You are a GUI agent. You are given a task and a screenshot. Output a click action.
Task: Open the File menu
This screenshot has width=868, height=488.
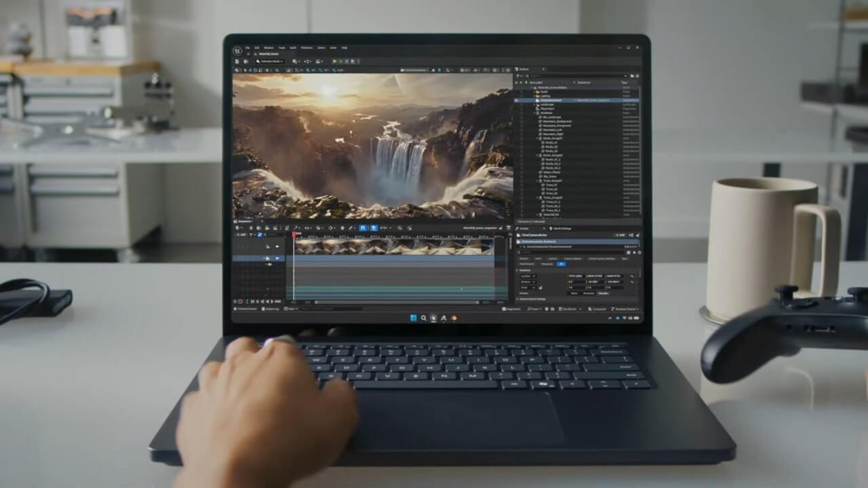pyautogui.click(x=248, y=47)
